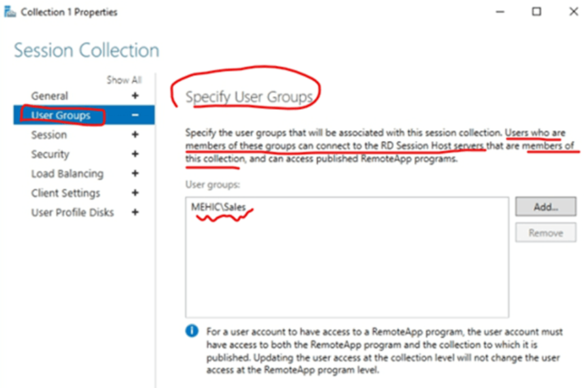Screen dimensions: 588x388
Task: Click the Add... button
Action: point(546,207)
